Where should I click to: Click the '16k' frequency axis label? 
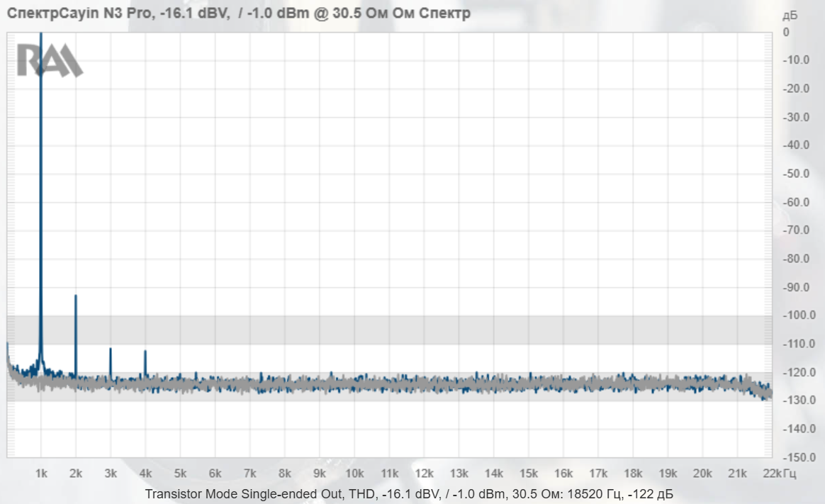point(563,474)
